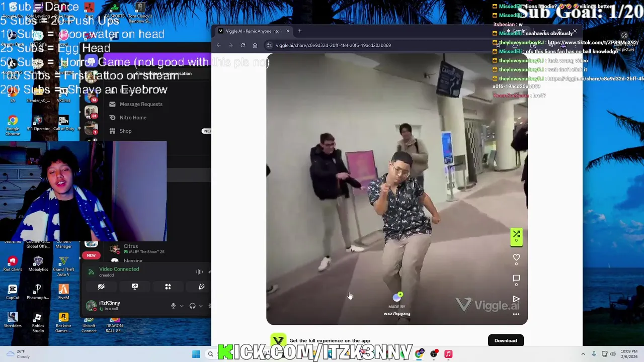Open Windows taskbar search
The image size is (644, 362).
click(x=210, y=354)
